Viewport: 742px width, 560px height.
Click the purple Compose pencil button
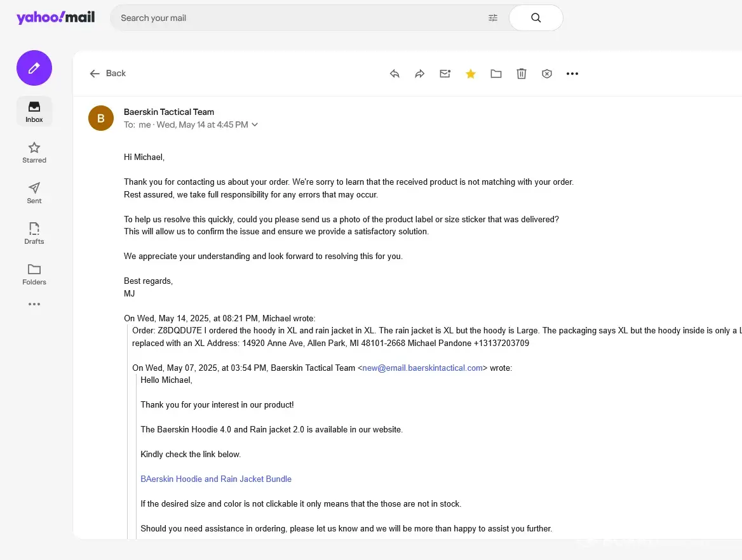[x=34, y=68]
